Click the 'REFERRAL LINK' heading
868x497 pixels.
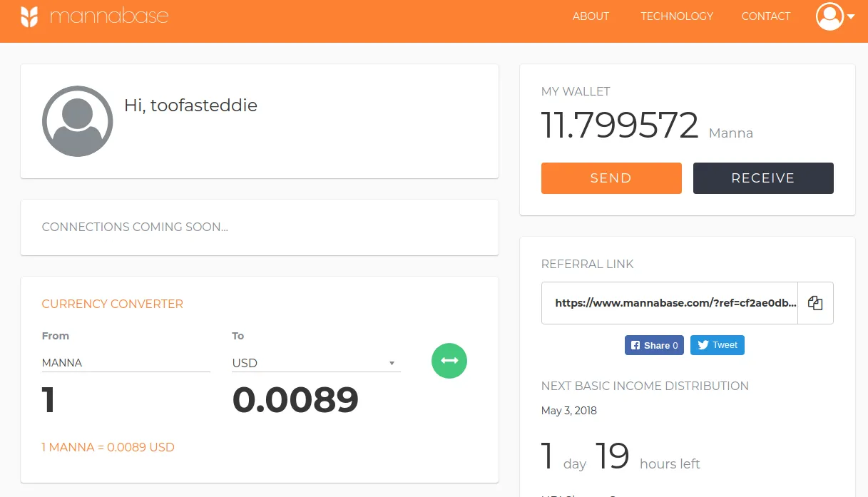tap(588, 265)
